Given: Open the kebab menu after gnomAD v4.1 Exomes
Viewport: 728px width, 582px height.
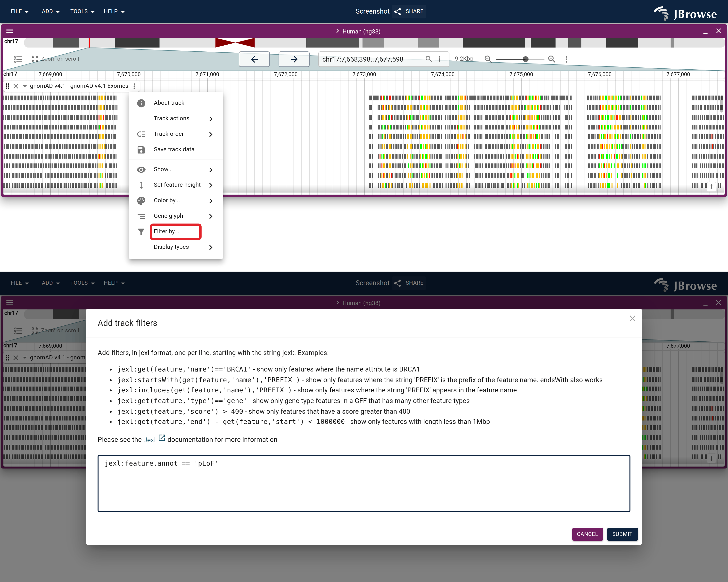Looking at the screenshot, I should click(134, 86).
